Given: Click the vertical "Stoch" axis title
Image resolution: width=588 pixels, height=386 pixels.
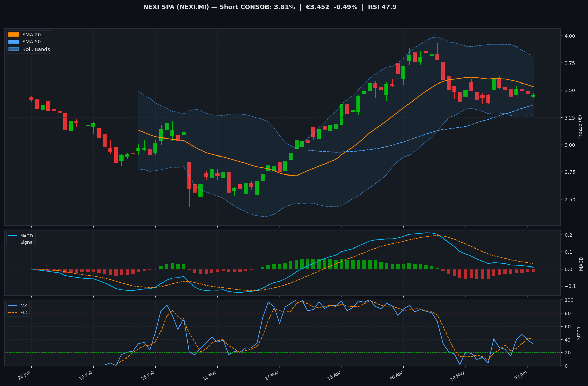Looking at the screenshot, I should pos(579,333).
